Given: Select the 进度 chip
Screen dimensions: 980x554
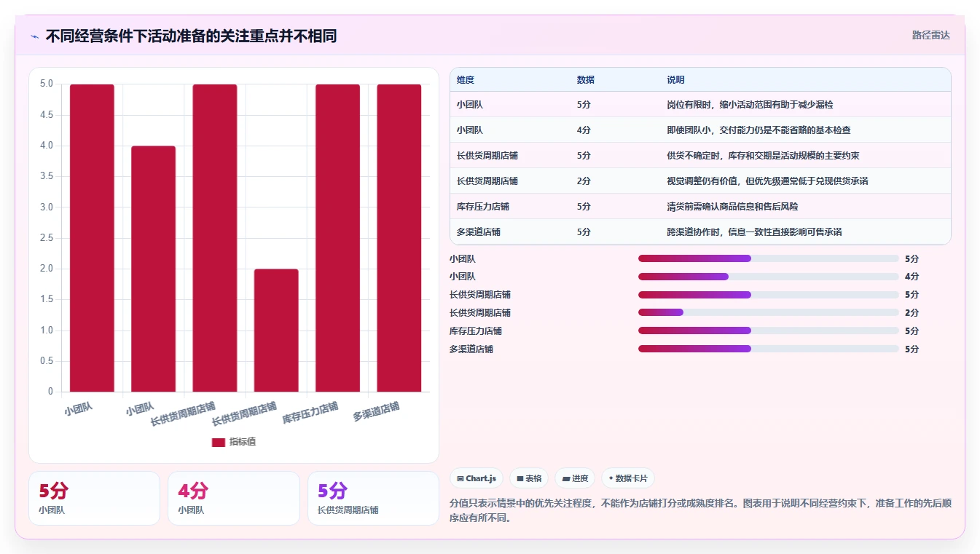Looking at the screenshot, I should [575, 478].
